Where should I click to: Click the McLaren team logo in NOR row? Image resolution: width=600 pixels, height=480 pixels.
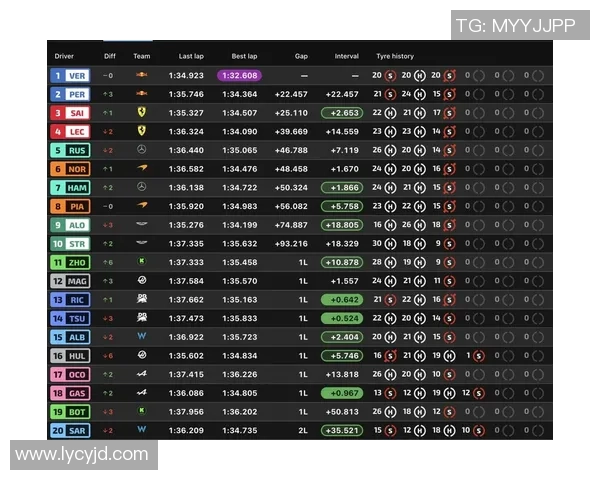point(142,168)
